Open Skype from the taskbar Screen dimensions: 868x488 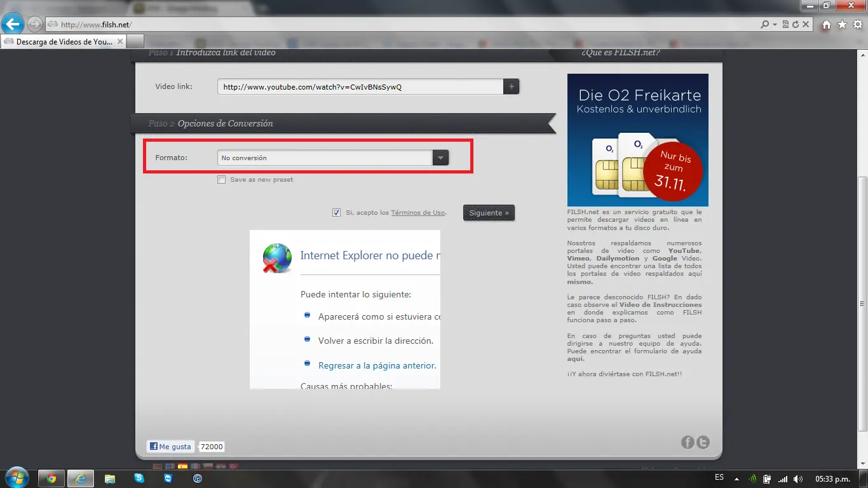(x=139, y=478)
